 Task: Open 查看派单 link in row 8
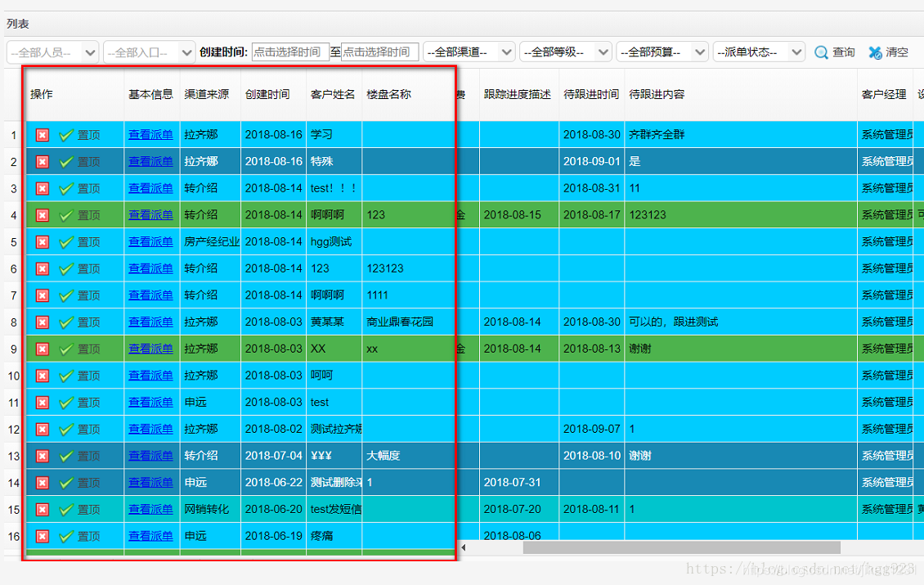coord(150,322)
